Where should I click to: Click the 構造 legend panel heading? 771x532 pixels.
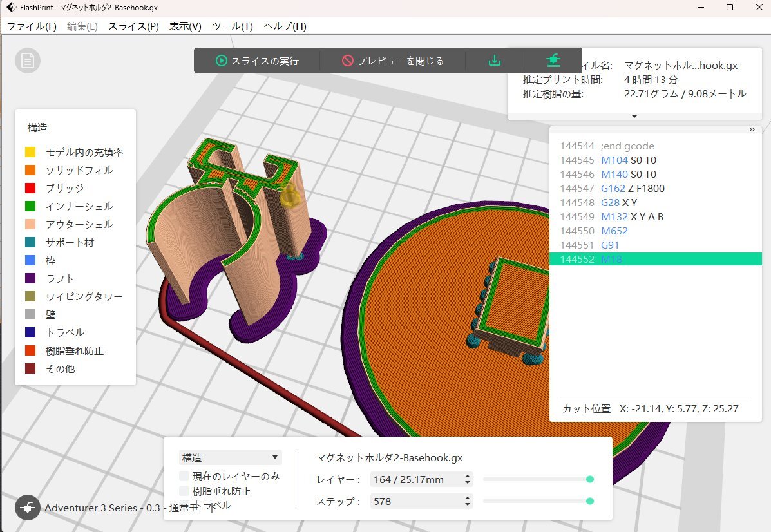(37, 128)
